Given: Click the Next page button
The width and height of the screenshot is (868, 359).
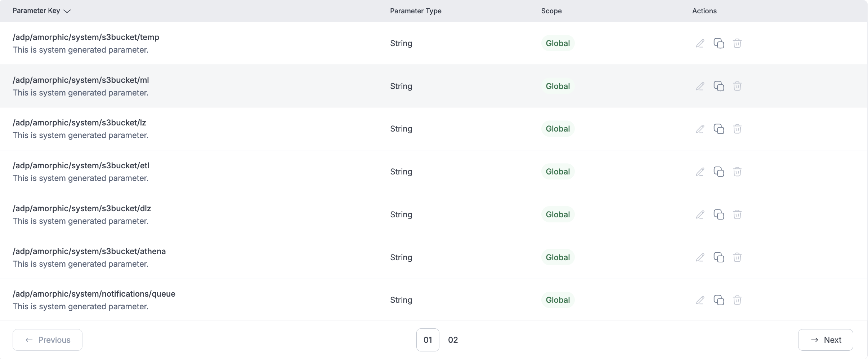Looking at the screenshot, I should (825, 340).
